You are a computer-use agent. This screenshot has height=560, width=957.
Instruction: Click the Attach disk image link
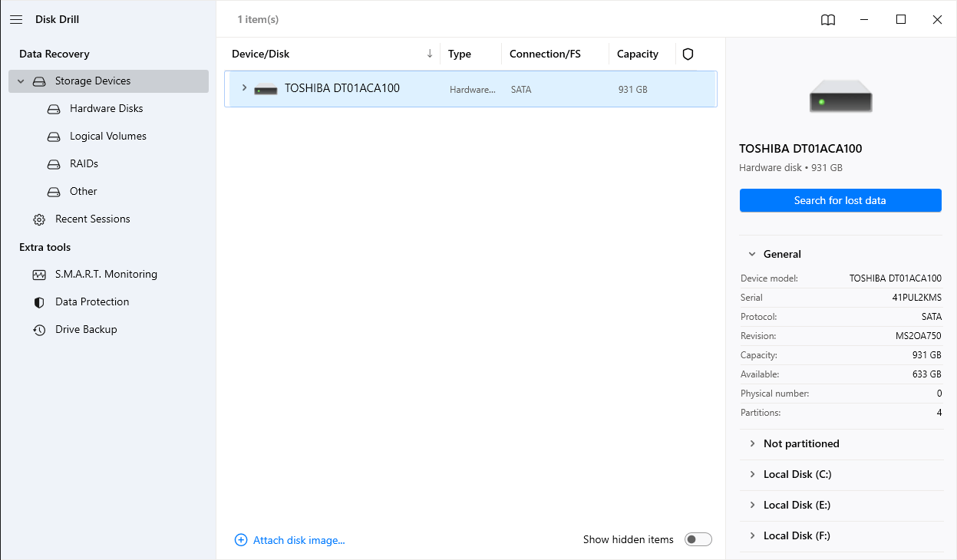tap(299, 540)
